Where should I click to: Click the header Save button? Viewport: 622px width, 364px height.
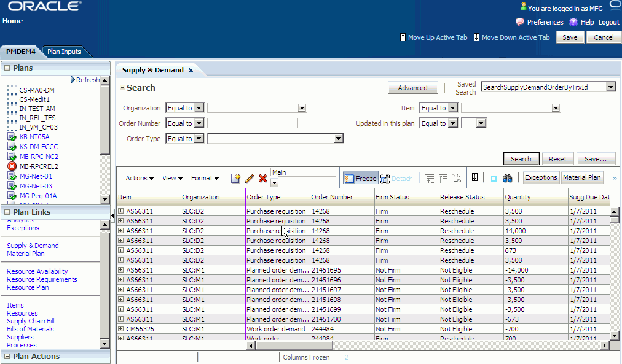570,37
